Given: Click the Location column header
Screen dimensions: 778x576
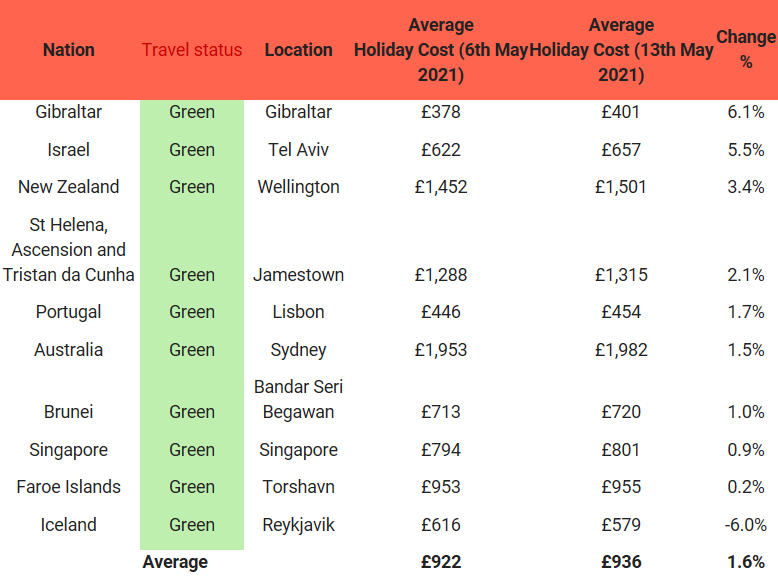Looking at the screenshot, I should click(298, 50).
